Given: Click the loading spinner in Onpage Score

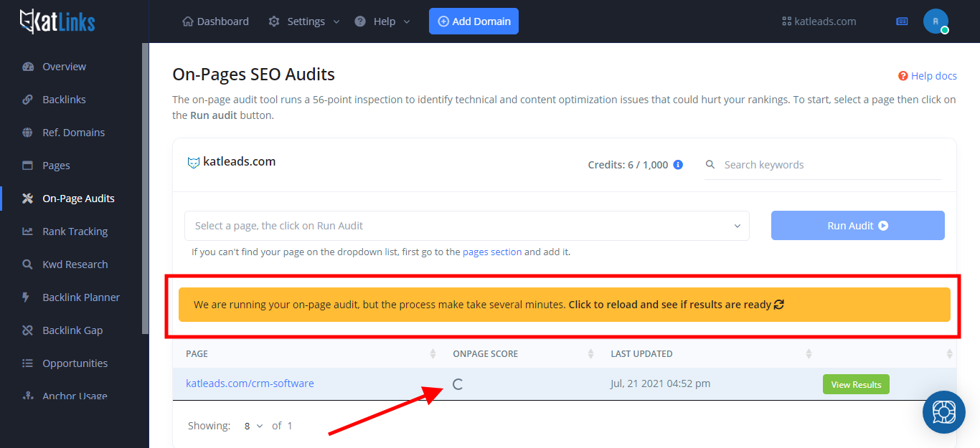Looking at the screenshot, I should (x=458, y=384).
